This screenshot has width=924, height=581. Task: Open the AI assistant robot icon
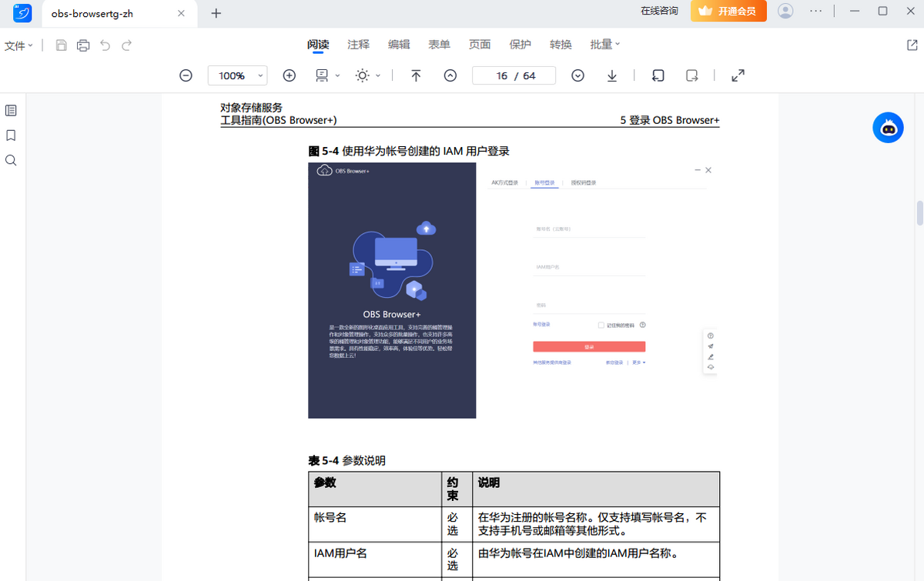888,128
